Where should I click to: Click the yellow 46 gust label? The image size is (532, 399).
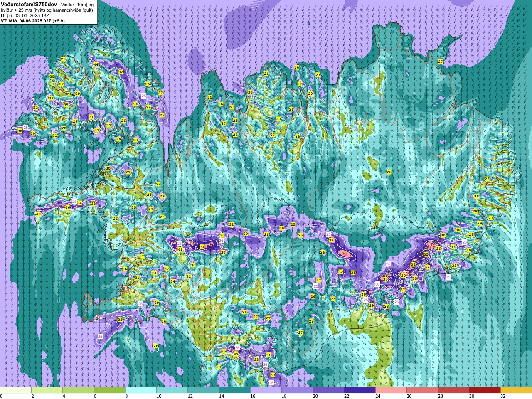coord(68,207)
